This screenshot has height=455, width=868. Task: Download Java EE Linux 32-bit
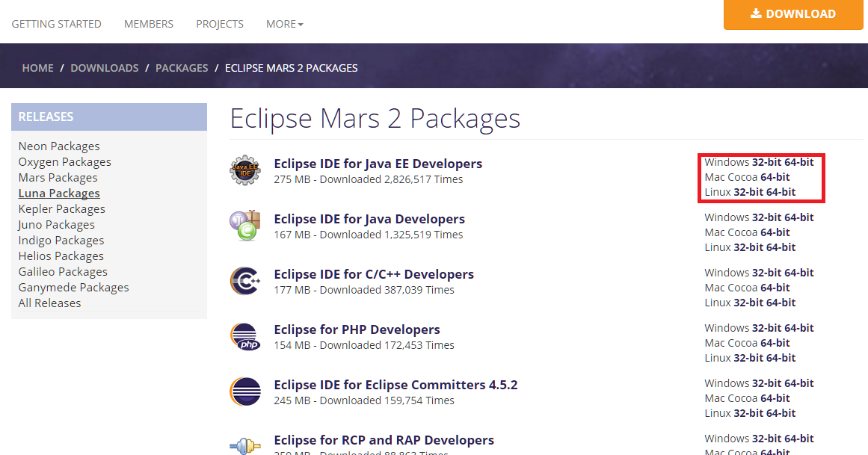[x=748, y=192]
